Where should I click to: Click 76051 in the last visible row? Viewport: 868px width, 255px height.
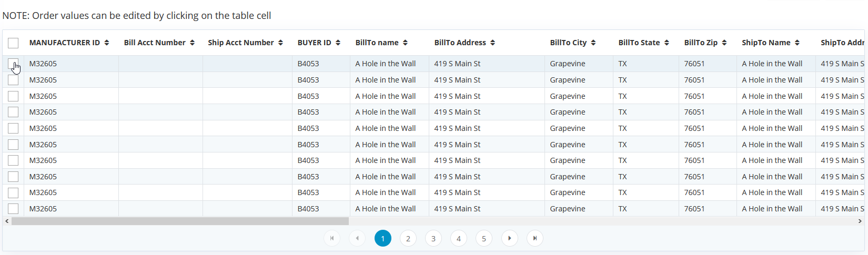click(x=694, y=209)
